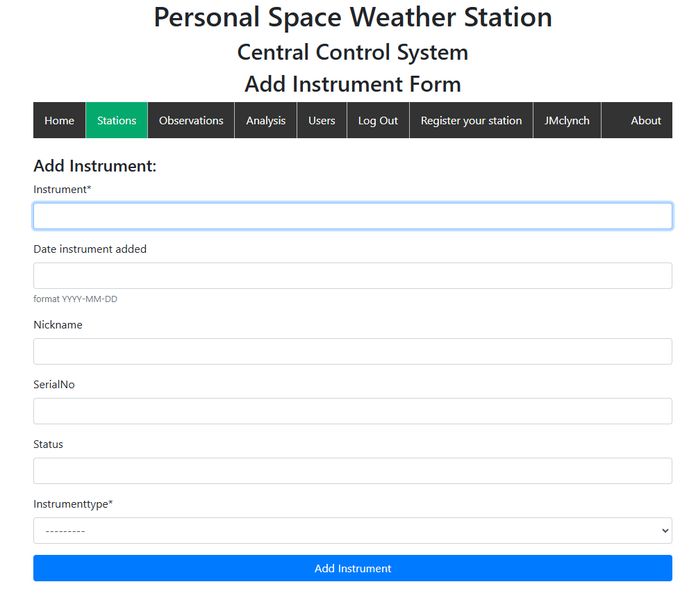Viewport: 696px width, 616px height.
Task: Open the JMclynch user profile link
Action: [567, 121]
